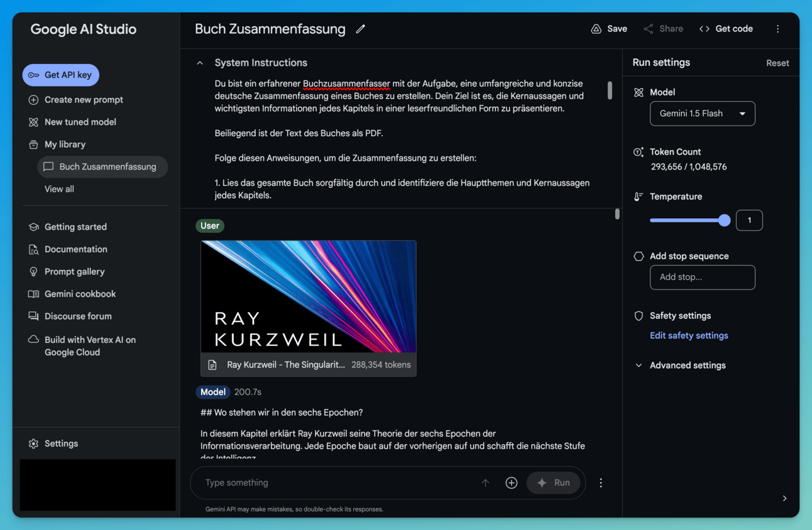Viewport: 812px width, 530px height.
Task: Open the Ray Kurzweil book cover thumbnail
Action: click(x=309, y=296)
